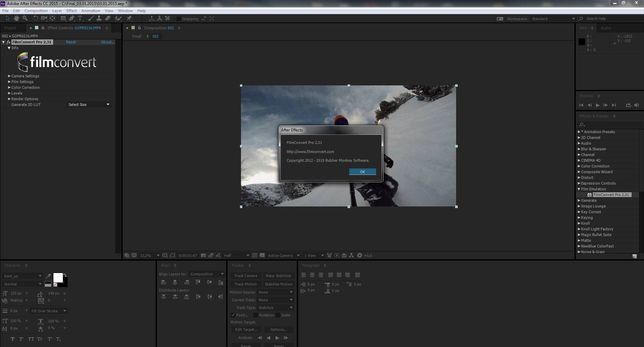Viewport: 644px width, 347px height.
Task: Expand Camera Settings in Effect Controls
Action: (x=9, y=76)
